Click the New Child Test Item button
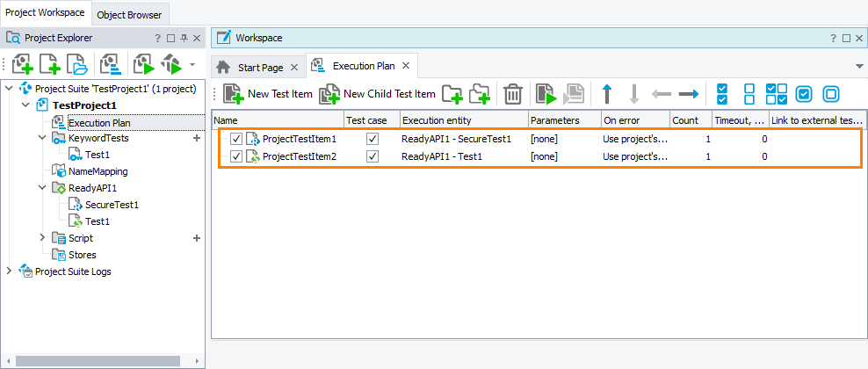 pos(378,94)
